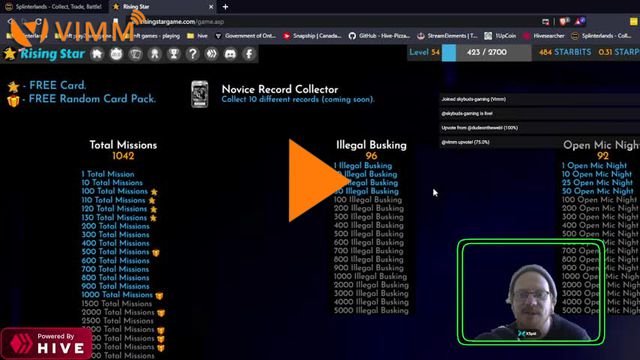Open the Hivesearcher bookmark
Screen dimensions: 640x360
[544, 36]
